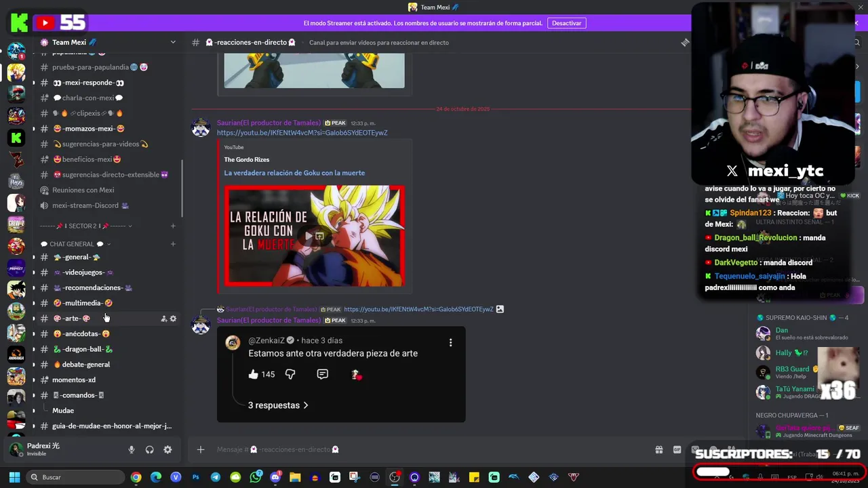The image size is (868, 488).
Task: Open Telegram from taskbar
Action: coord(216,477)
